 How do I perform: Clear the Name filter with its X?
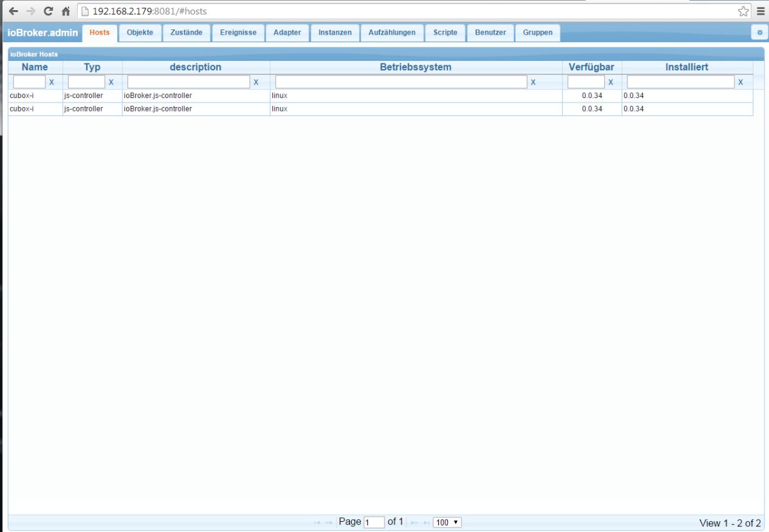(x=52, y=82)
